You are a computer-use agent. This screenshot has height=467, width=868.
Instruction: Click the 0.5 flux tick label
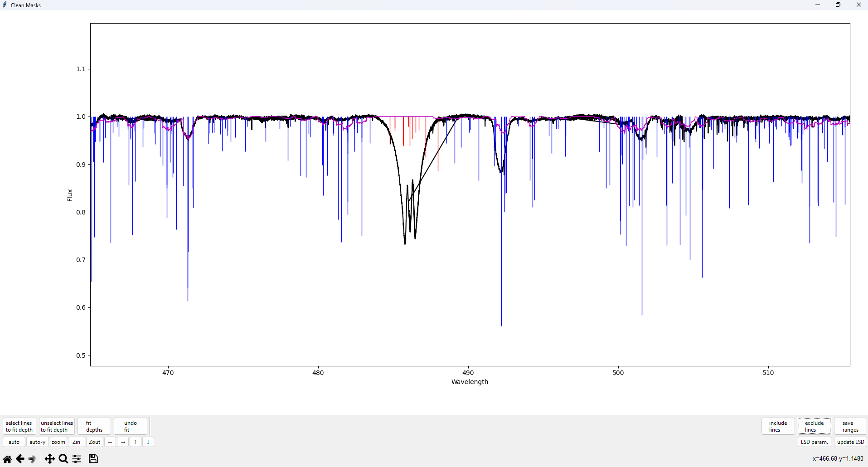pos(81,355)
